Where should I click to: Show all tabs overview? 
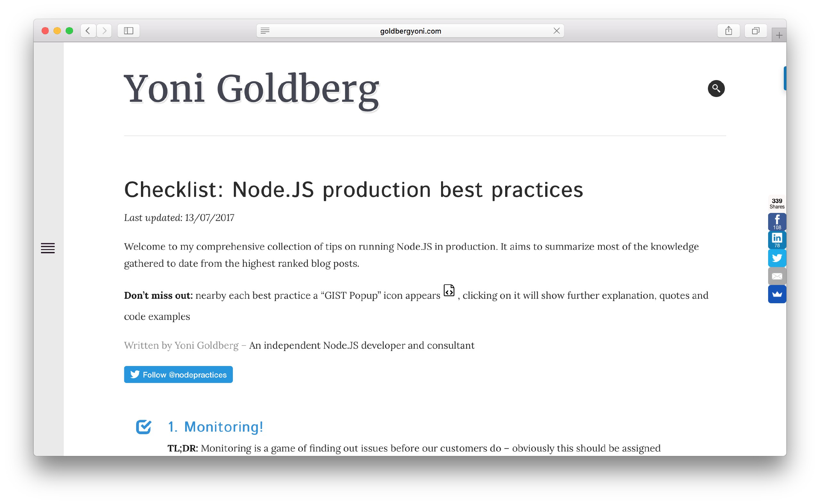coord(755,31)
